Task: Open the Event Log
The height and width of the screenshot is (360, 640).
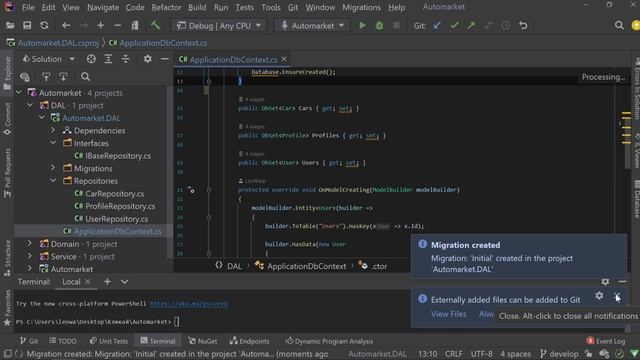Action: point(606,341)
